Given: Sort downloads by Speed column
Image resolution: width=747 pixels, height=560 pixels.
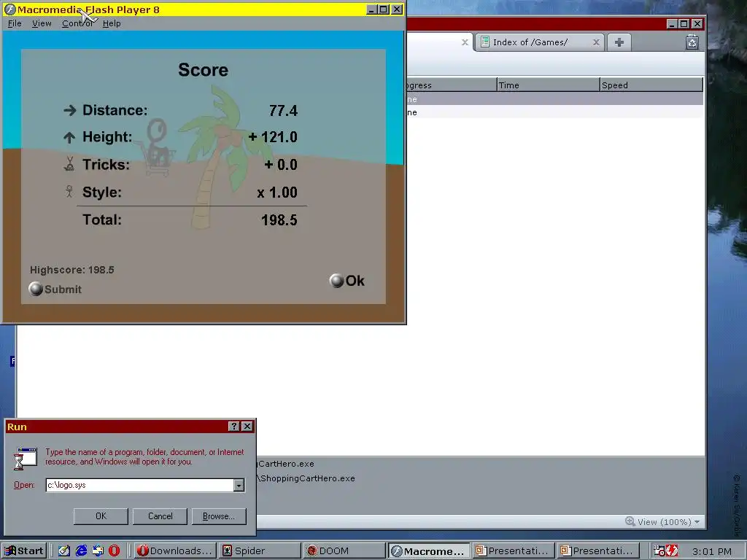Looking at the screenshot, I should pyautogui.click(x=651, y=85).
